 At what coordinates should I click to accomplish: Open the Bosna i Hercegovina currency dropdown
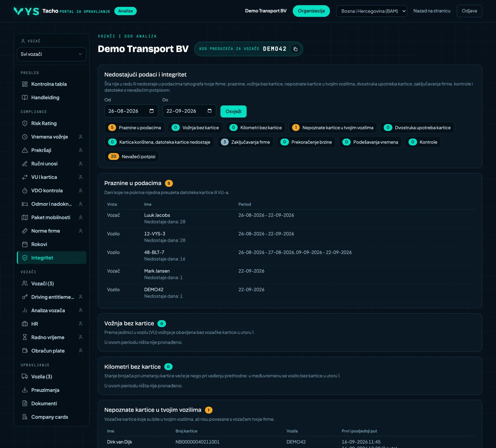(x=371, y=11)
